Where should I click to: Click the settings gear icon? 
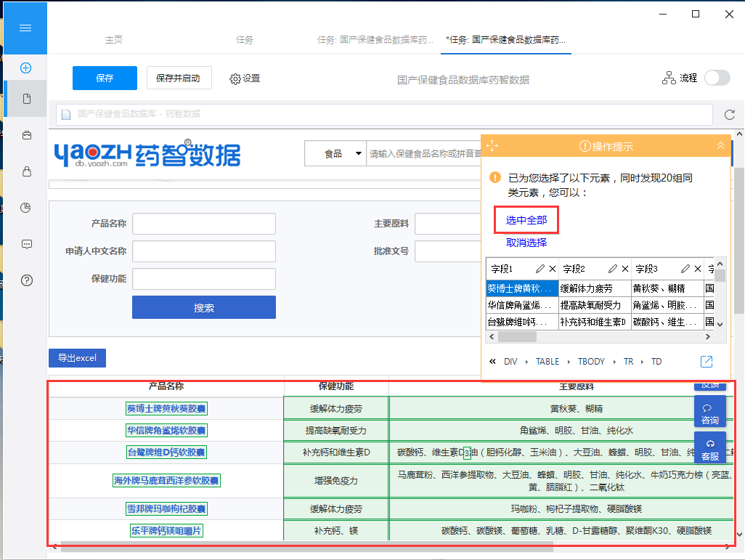click(235, 79)
